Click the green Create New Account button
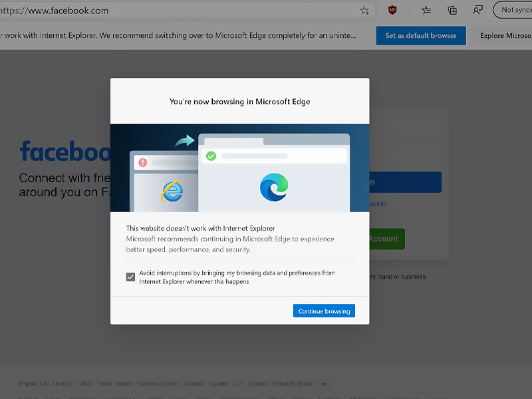The image size is (532, 399). pyautogui.click(x=387, y=239)
